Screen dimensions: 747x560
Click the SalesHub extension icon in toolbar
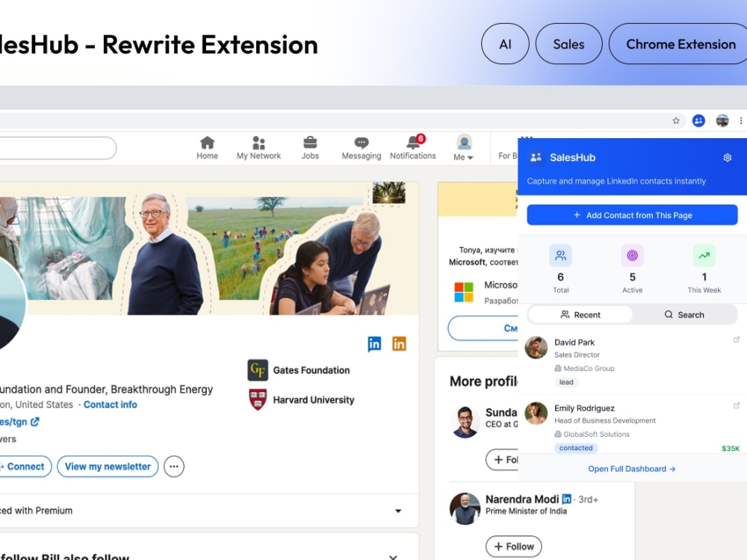coord(698,120)
